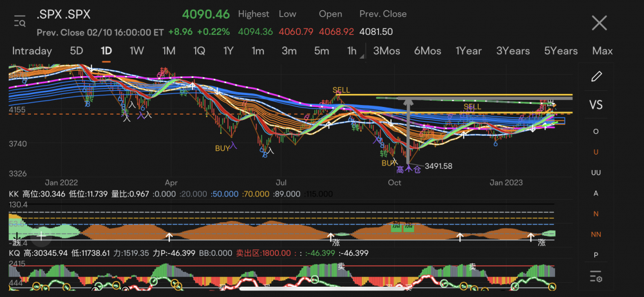Select the 3Years range tab
The height and width of the screenshot is (297, 644).
point(513,51)
